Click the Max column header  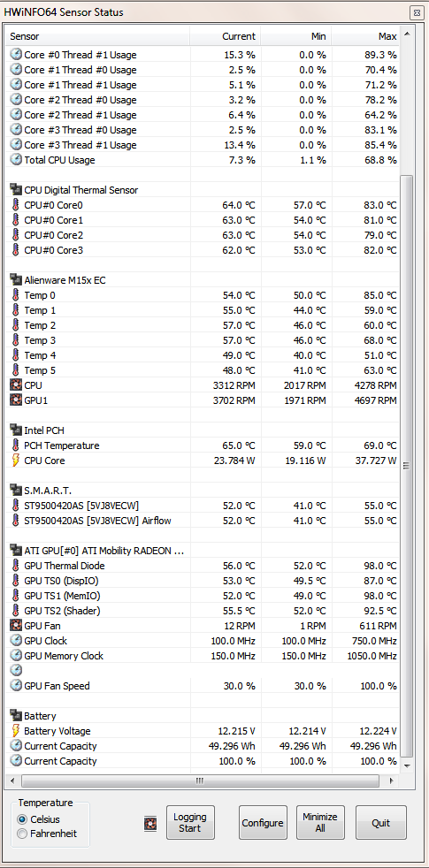[x=365, y=36]
